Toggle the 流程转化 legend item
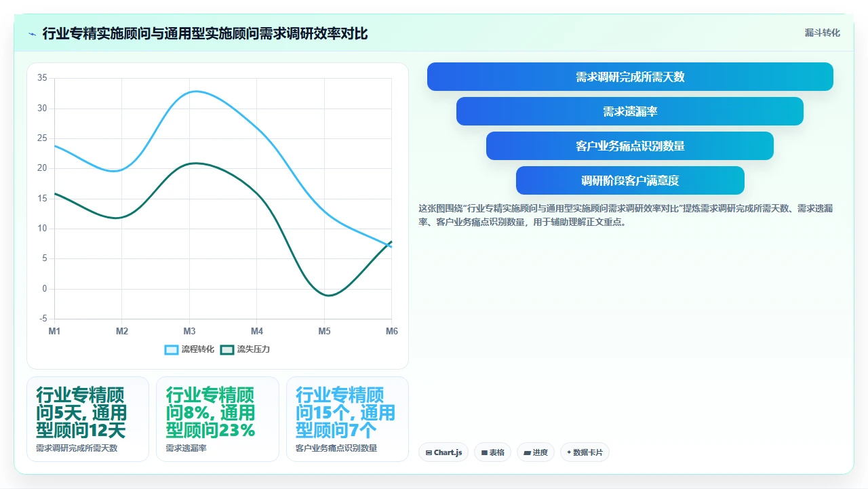 [x=190, y=349]
